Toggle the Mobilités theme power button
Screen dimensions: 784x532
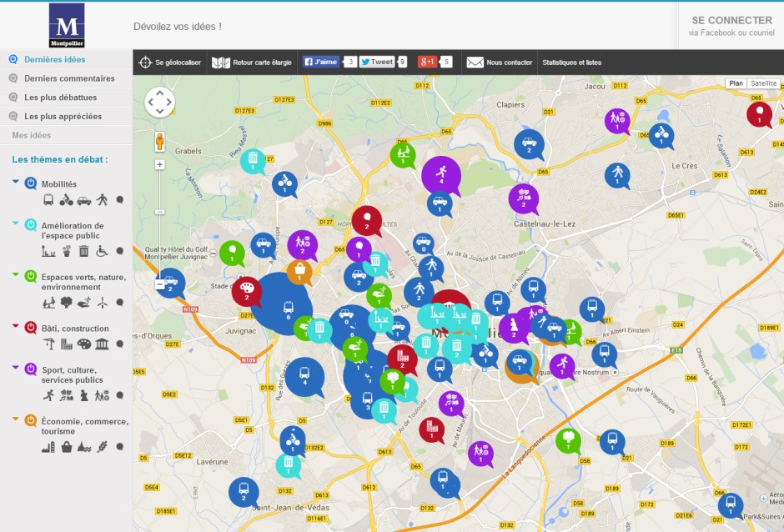[x=31, y=183]
